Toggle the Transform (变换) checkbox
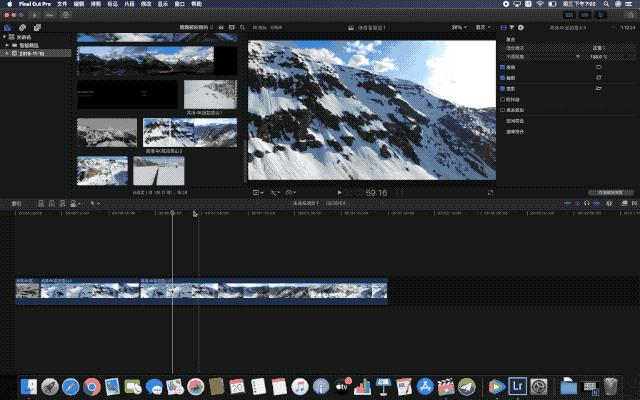The height and width of the screenshot is (400, 640). 503,67
